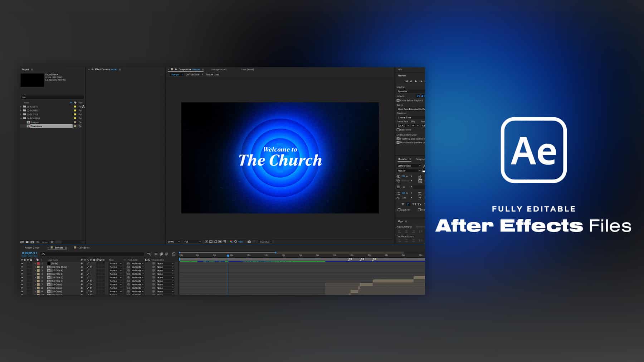Apply faux bold style in Character panel
Viewport: 644px width, 362px height.
[403, 204]
